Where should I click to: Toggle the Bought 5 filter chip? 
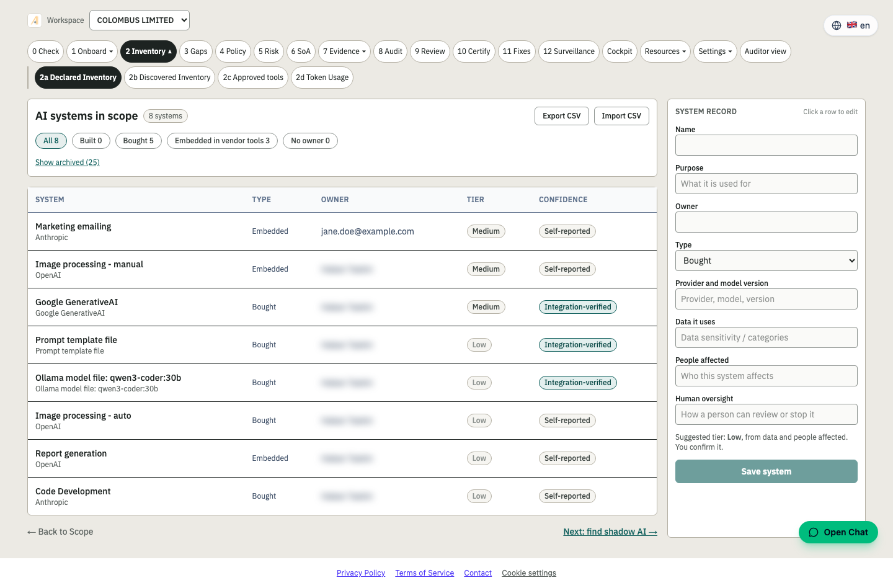[x=138, y=141]
